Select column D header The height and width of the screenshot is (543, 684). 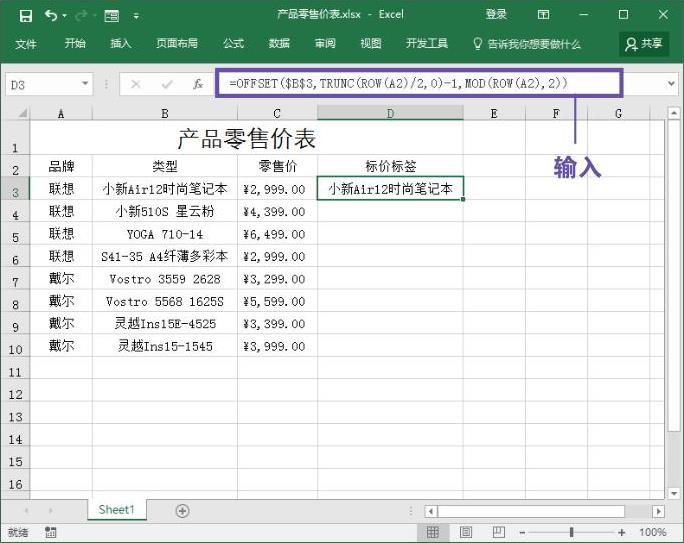pyautogui.click(x=390, y=113)
